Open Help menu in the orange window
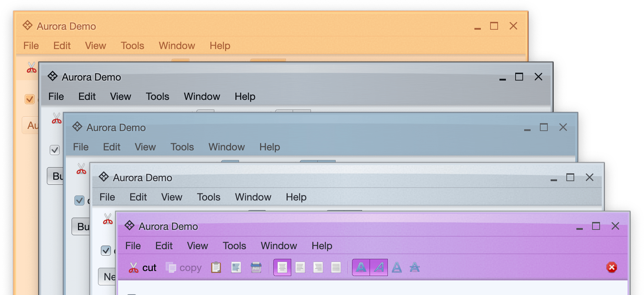Screen dimensions: 644x295 click(220, 46)
